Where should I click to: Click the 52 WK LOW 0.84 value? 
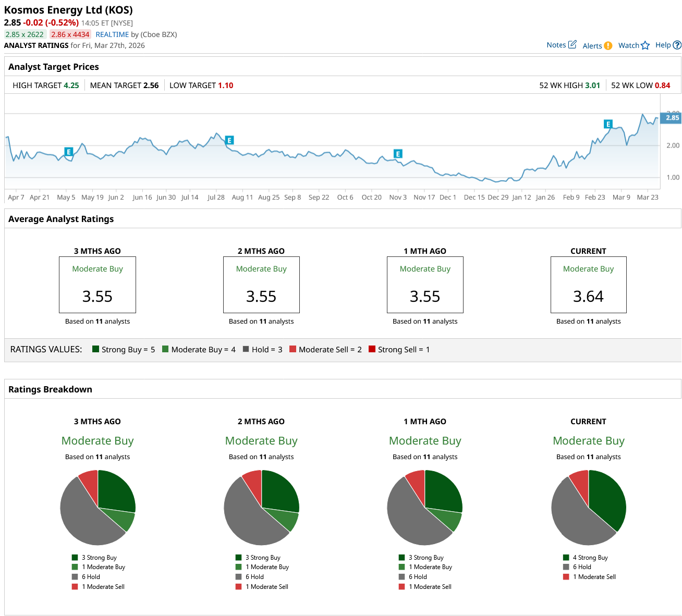point(663,85)
